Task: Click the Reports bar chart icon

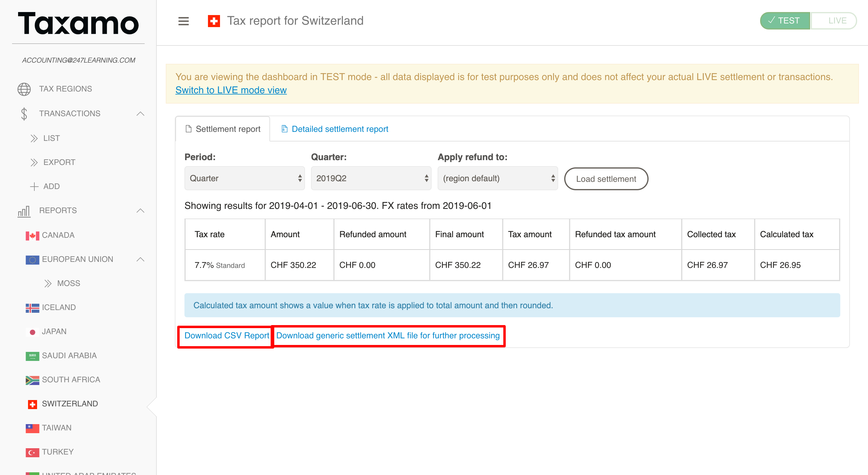Action: (24, 211)
